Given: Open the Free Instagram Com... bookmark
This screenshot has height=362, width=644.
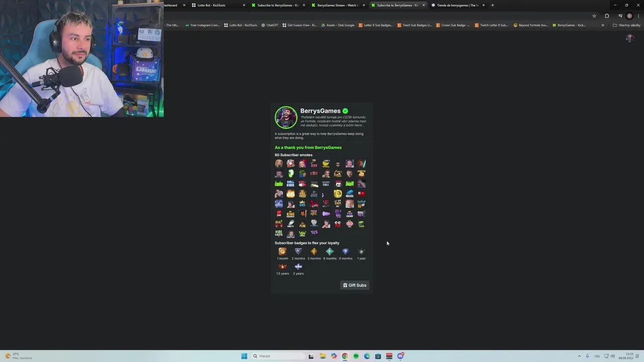Looking at the screenshot, I should 202,25.
